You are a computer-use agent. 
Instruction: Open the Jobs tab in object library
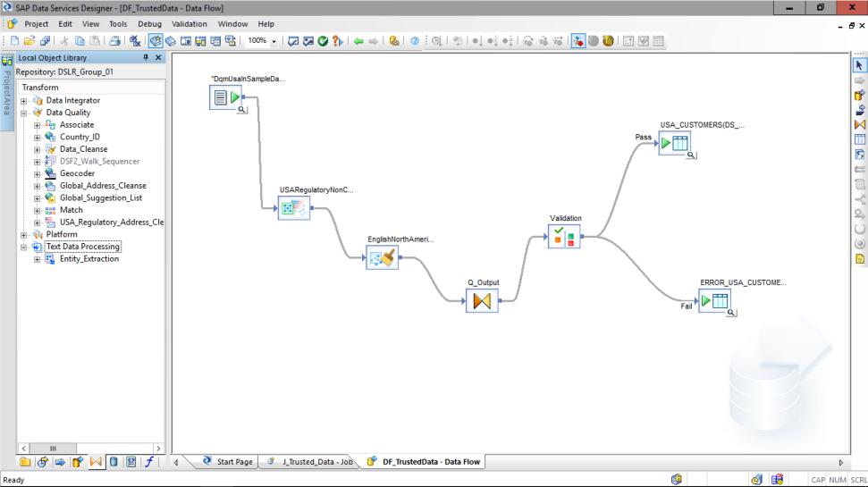coord(43,462)
